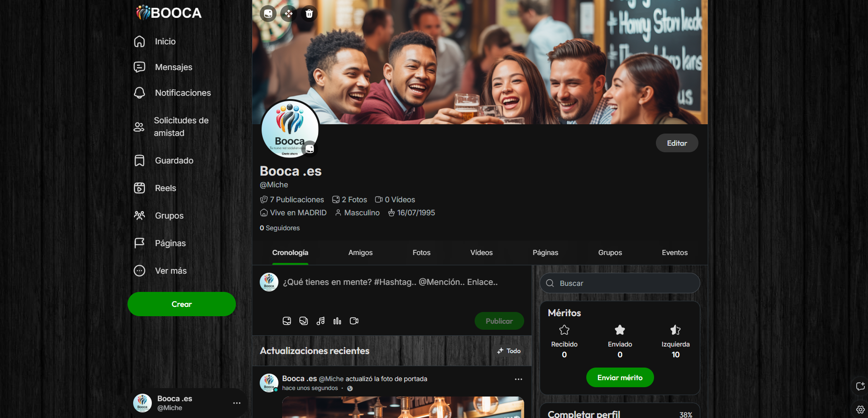
Task: Click the trash icon on cover photo
Action: click(309, 14)
